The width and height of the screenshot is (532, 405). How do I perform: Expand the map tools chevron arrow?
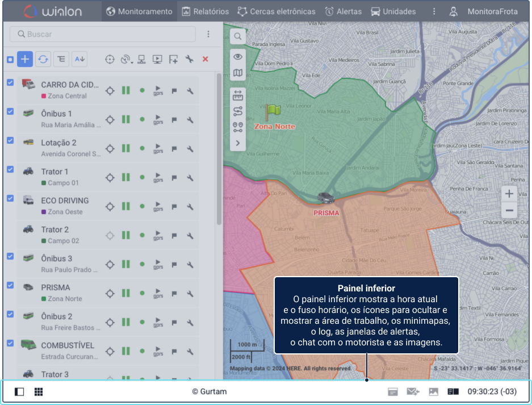(x=238, y=143)
